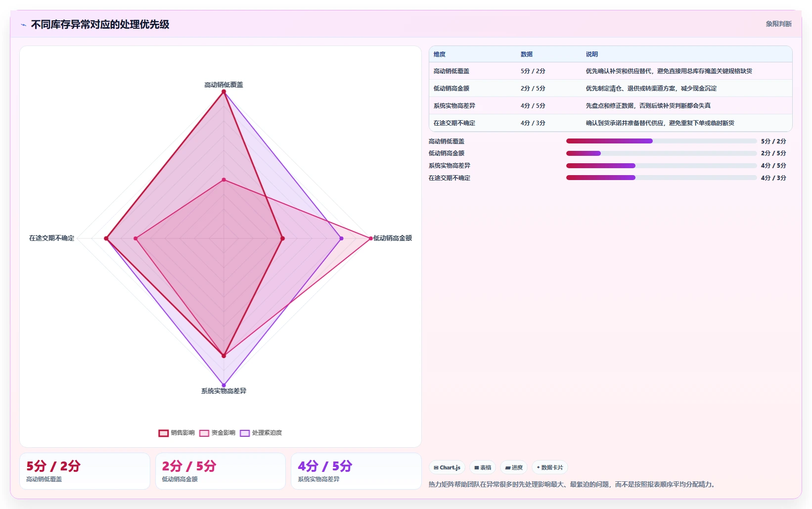Viewport: 812px width, 509px height.
Task: Click the 说明 column header
Action: pyautogui.click(x=592, y=54)
